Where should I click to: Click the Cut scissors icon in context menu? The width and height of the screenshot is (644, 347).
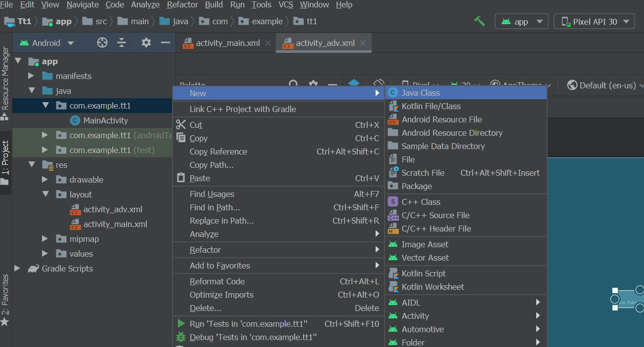181,125
